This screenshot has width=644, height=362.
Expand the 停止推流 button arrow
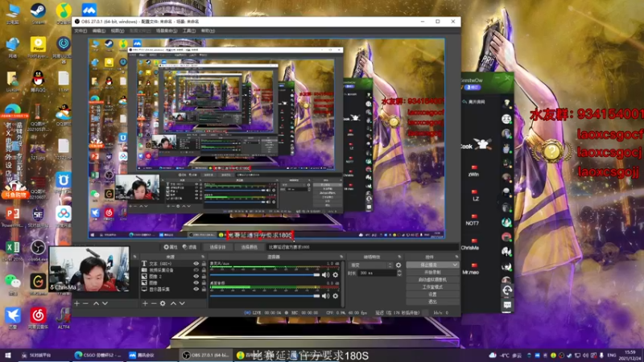click(x=455, y=265)
